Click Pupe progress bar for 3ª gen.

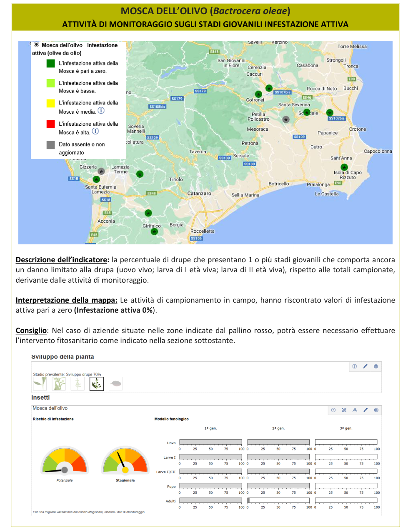(x=346, y=486)
